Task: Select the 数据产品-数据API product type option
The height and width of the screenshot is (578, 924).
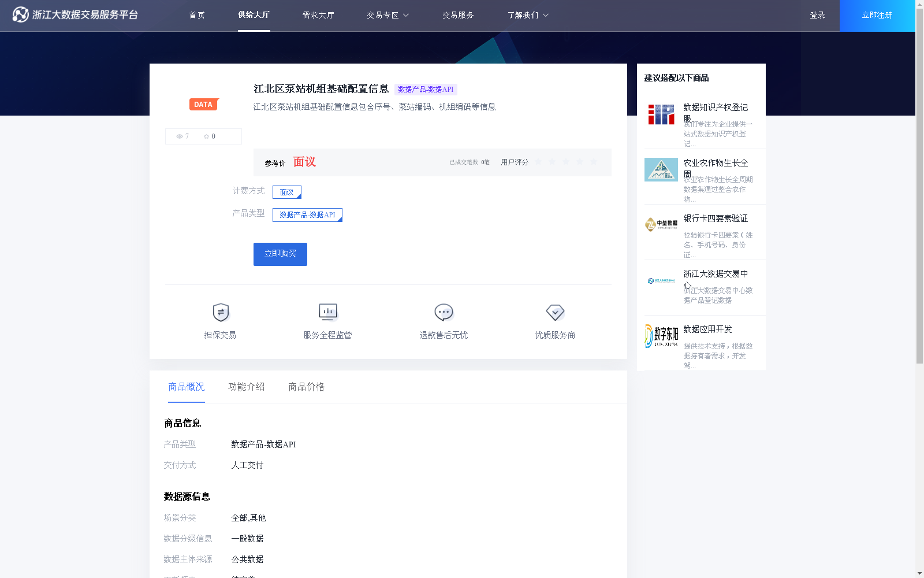Action: click(x=307, y=215)
